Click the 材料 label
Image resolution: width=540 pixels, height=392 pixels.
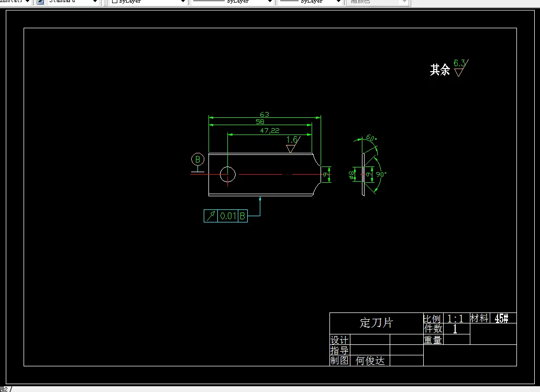point(480,318)
